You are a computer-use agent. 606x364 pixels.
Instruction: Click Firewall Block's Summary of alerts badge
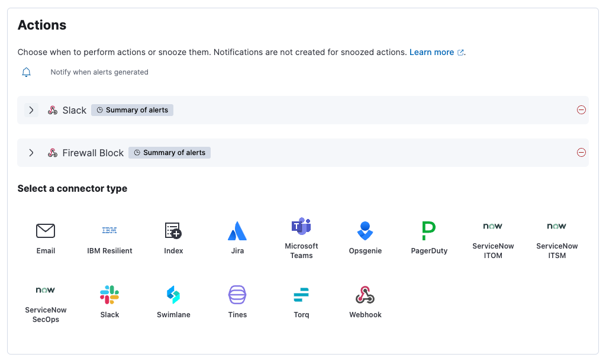coord(169,153)
